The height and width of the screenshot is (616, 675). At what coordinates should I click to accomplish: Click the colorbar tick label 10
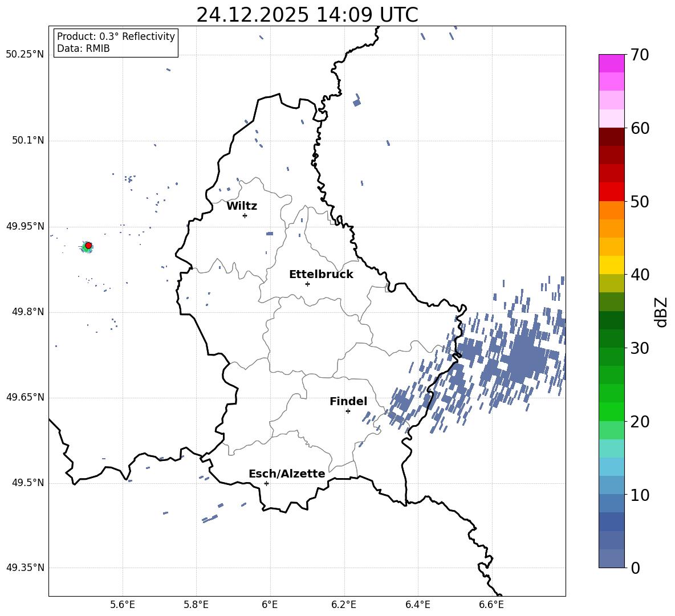pos(639,495)
